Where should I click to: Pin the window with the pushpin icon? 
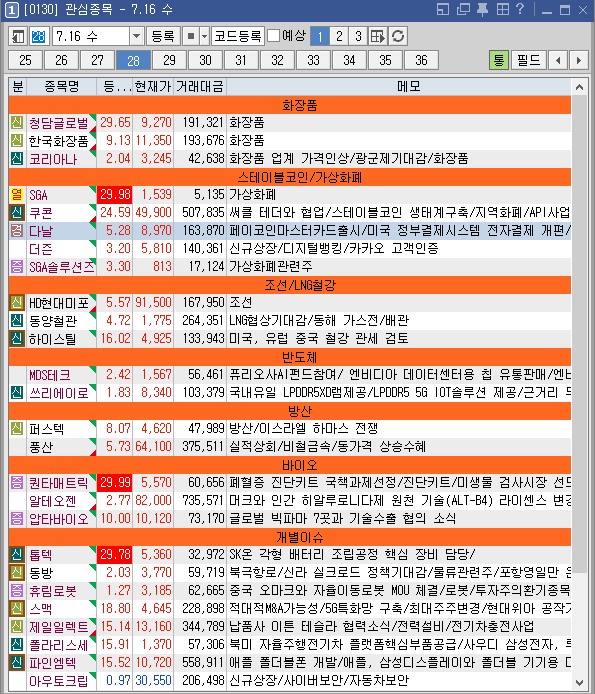483,9
